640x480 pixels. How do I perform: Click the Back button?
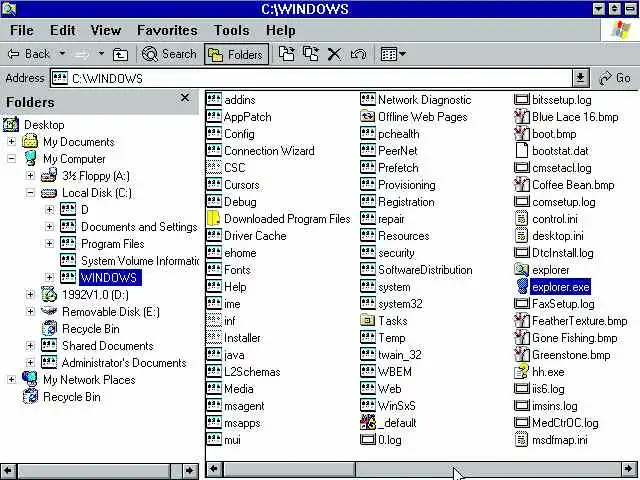pos(29,54)
